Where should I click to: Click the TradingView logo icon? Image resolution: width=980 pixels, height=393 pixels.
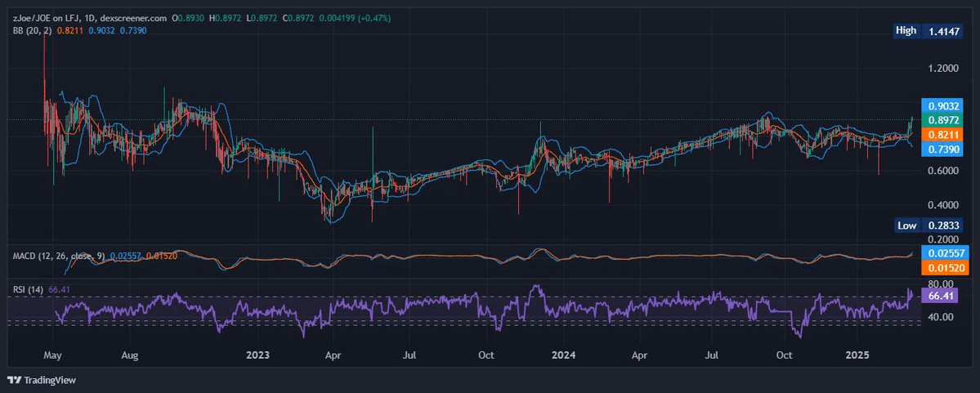click(13, 380)
